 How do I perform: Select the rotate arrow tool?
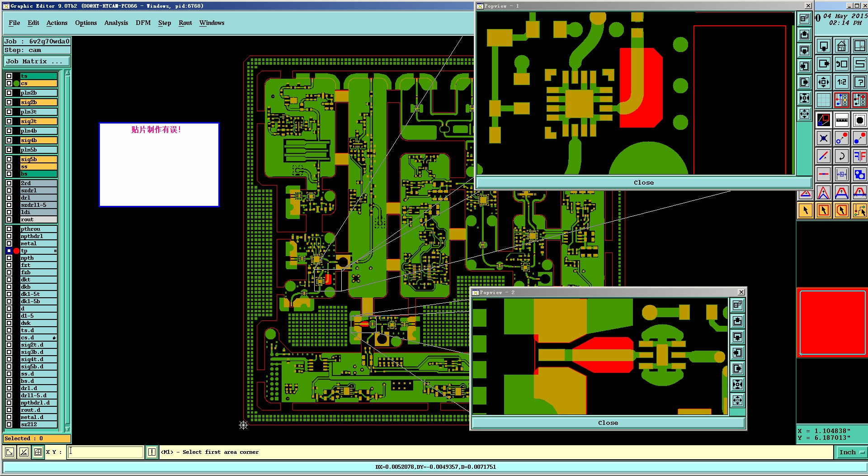click(x=841, y=157)
